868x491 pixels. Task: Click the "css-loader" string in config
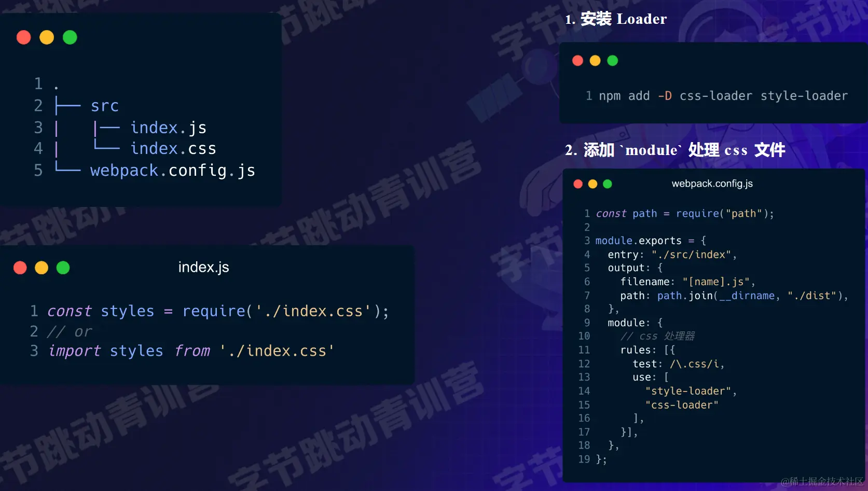tap(682, 405)
